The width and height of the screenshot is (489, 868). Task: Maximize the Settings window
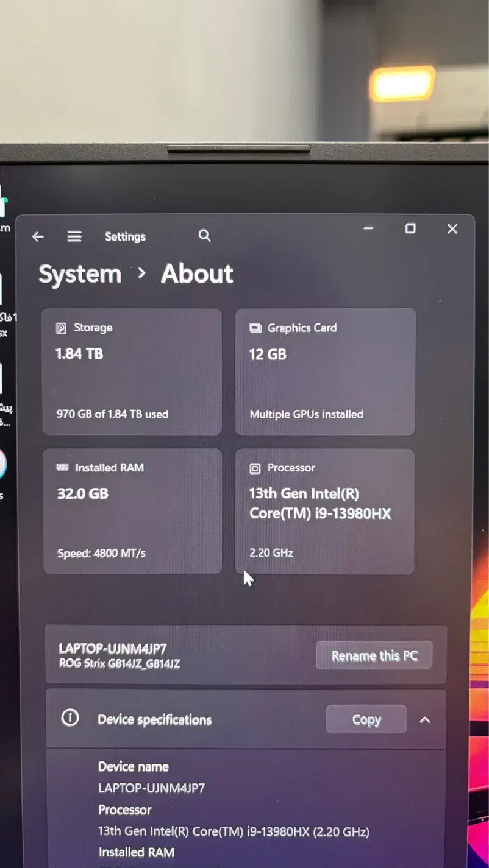[x=410, y=228]
